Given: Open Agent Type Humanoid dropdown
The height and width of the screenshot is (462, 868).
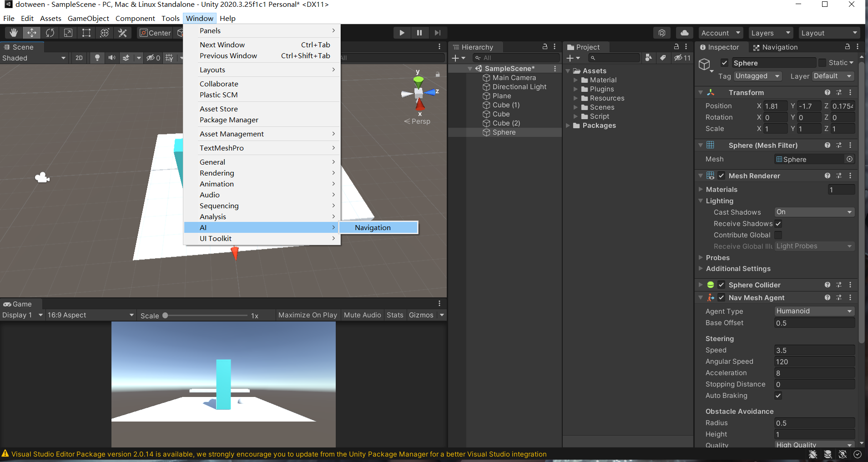Looking at the screenshot, I should (x=814, y=311).
